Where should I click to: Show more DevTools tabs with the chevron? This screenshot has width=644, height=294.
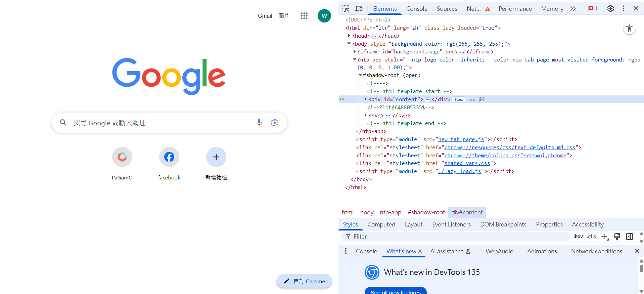[x=573, y=9]
